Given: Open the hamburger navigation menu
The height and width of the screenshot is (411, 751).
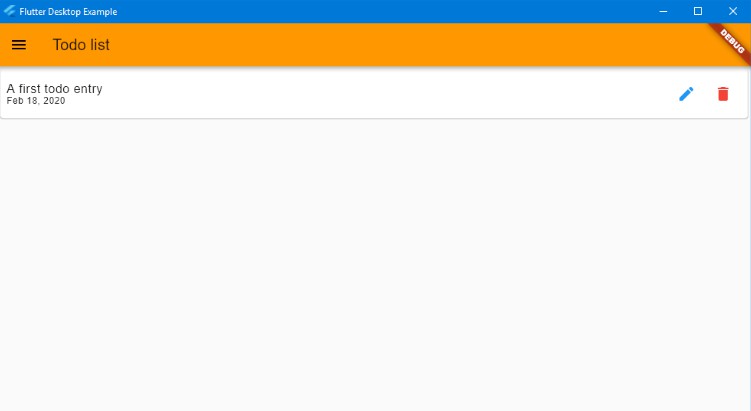Looking at the screenshot, I should tap(19, 45).
